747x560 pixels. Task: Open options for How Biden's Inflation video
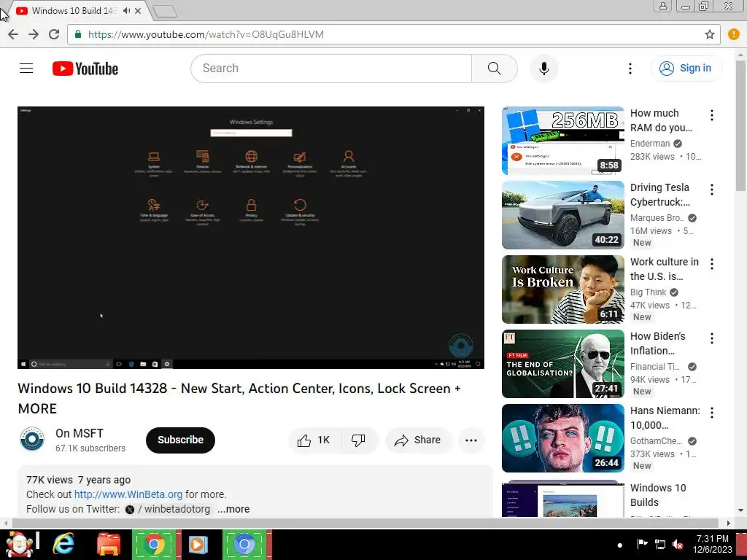click(712, 338)
